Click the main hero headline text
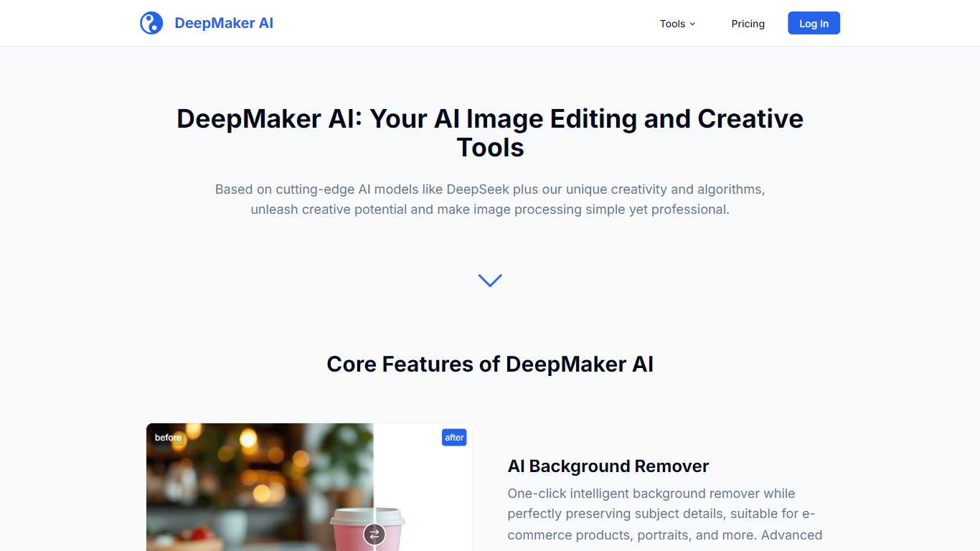980x551 pixels. click(490, 133)
